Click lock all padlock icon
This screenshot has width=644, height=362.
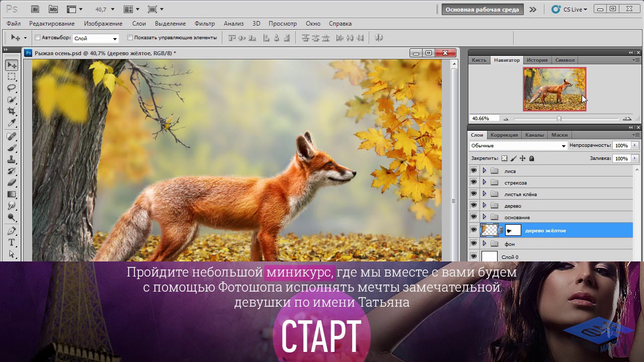coord(532,158)
